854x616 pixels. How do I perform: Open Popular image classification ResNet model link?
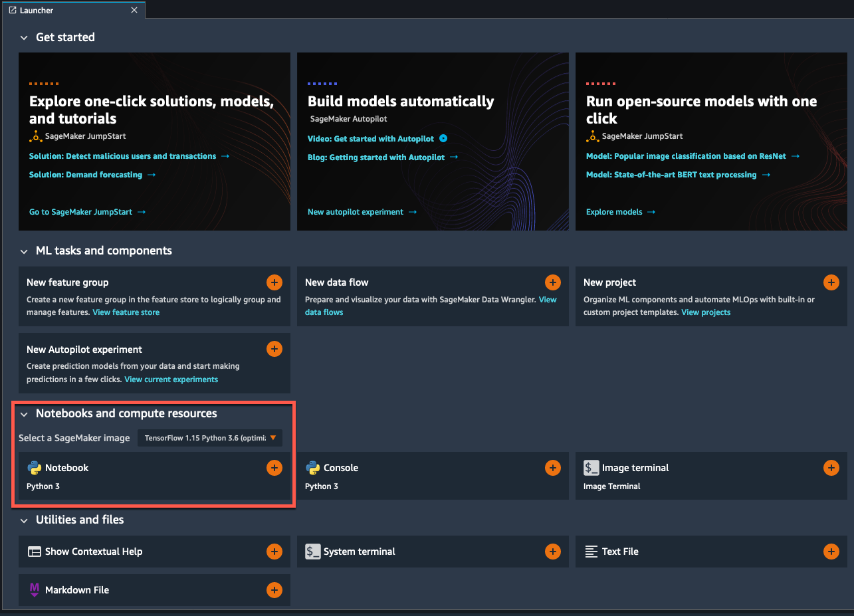click(693, 156)
